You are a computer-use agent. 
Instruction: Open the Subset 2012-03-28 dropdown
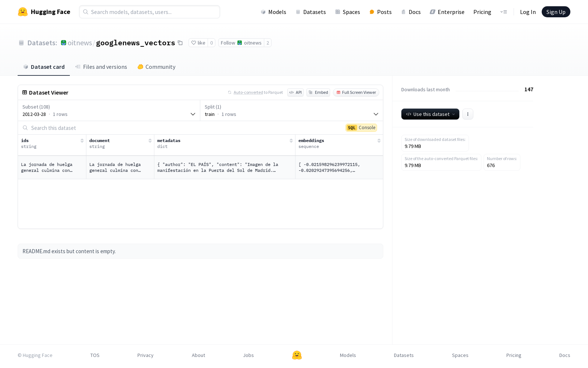pos(109,110)
